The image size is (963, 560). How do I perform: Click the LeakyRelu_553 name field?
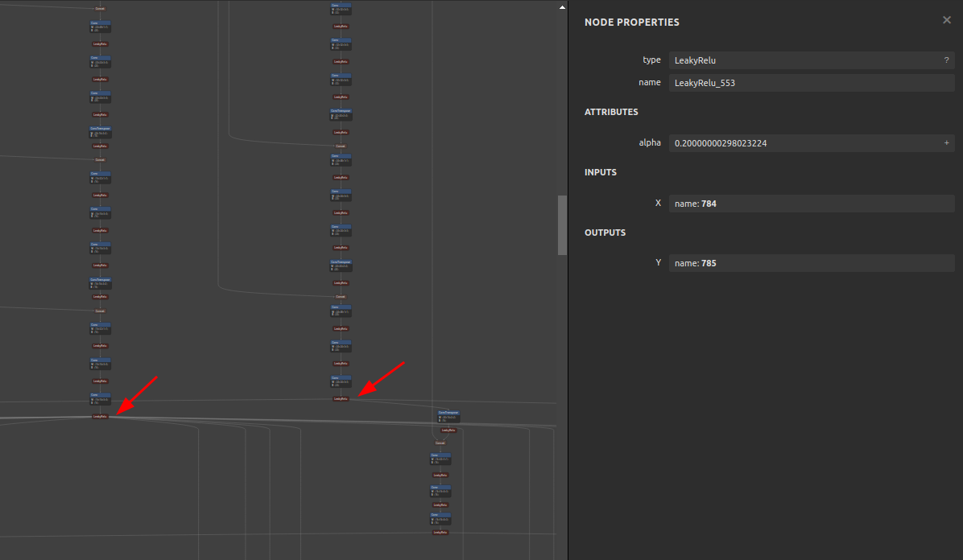812,83
